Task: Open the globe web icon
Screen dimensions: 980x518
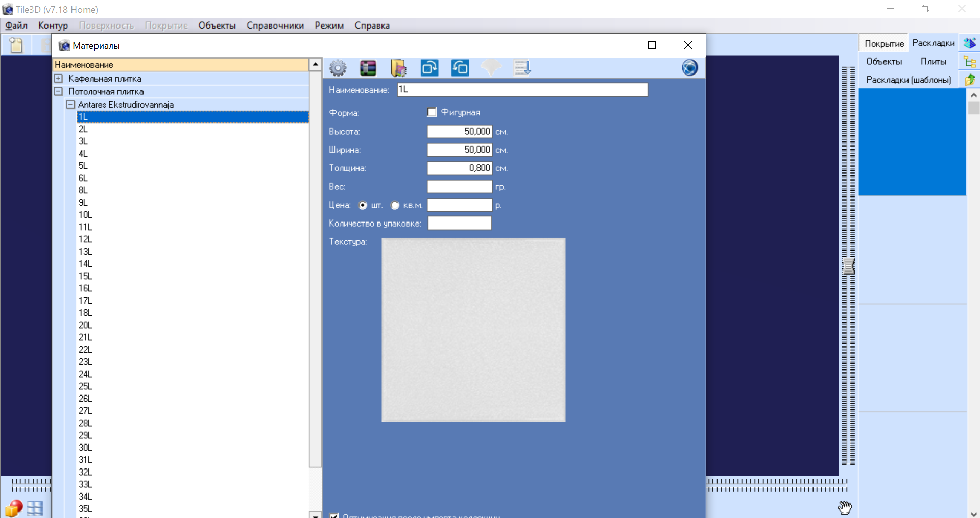Action: coord(689,68)
